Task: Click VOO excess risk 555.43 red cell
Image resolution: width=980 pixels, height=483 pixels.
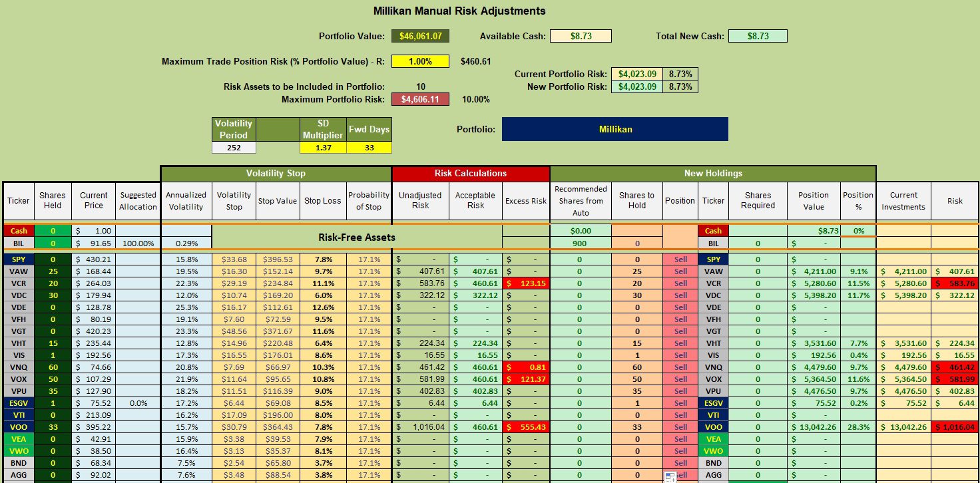Action: [x=526, y=426]
